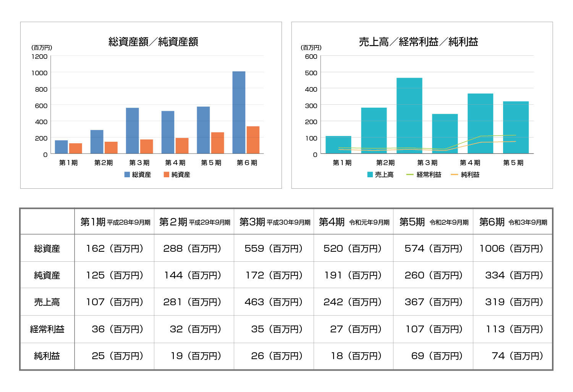Select cell 334 (百万円)
The width and height of the screenshot is (573, 392).
pos(513,275)
